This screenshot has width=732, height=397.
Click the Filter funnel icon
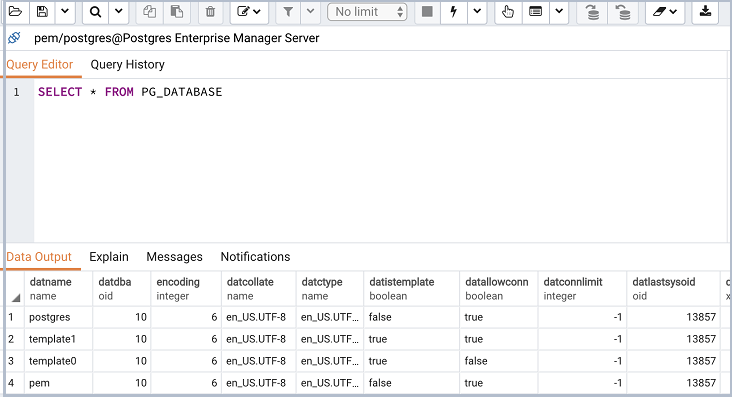(x=288, y=12)
